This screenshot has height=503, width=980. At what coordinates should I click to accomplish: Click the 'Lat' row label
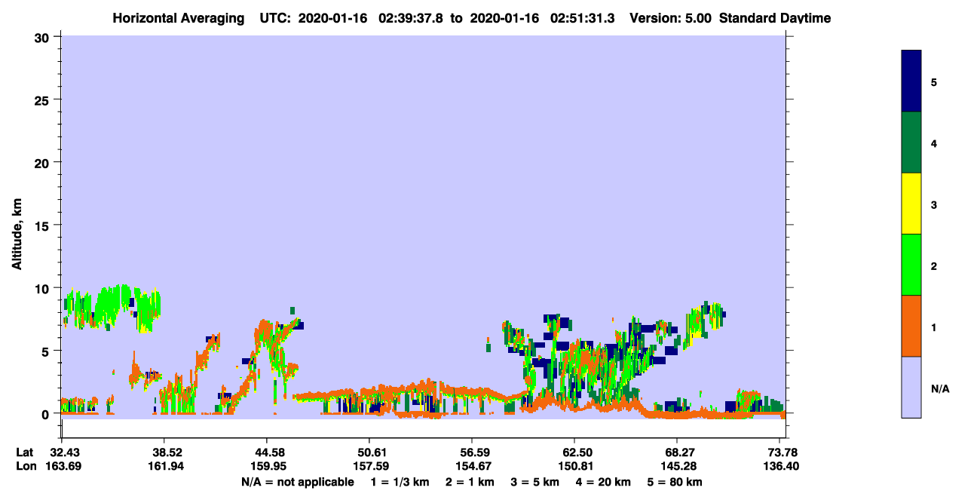[25, 452]
